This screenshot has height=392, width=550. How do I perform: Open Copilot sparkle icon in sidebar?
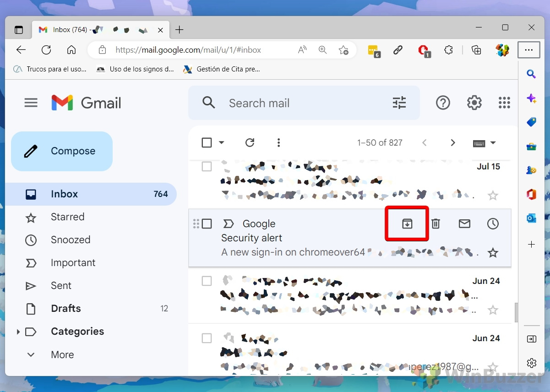click(x=531, y=98)
